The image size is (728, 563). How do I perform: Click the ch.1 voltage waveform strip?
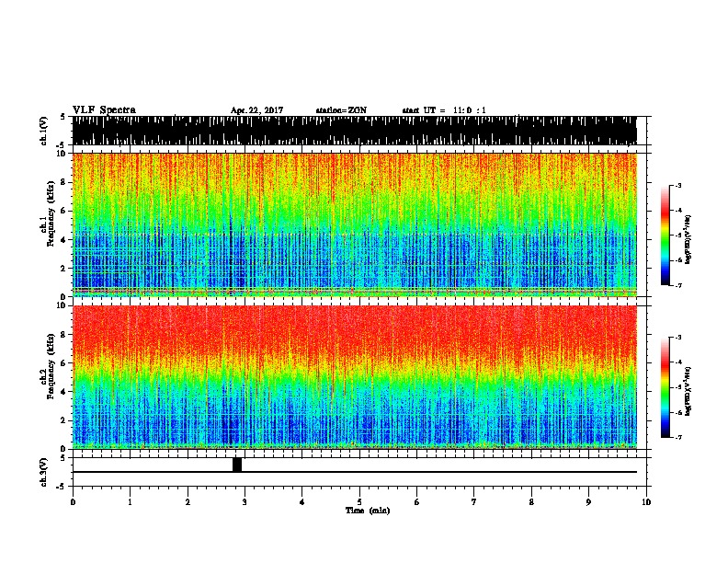tap(354, 131)
